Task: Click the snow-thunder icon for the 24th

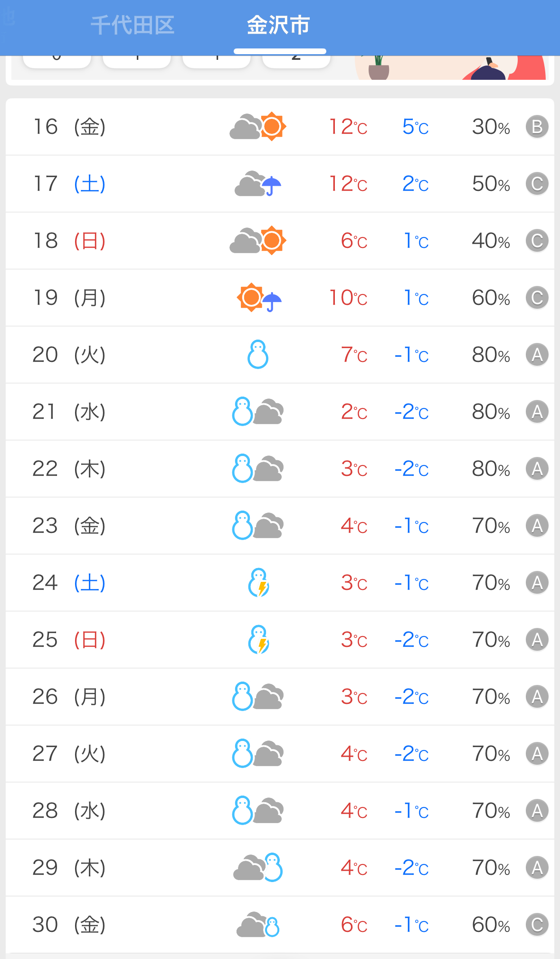Action: [x=259, y=583]
